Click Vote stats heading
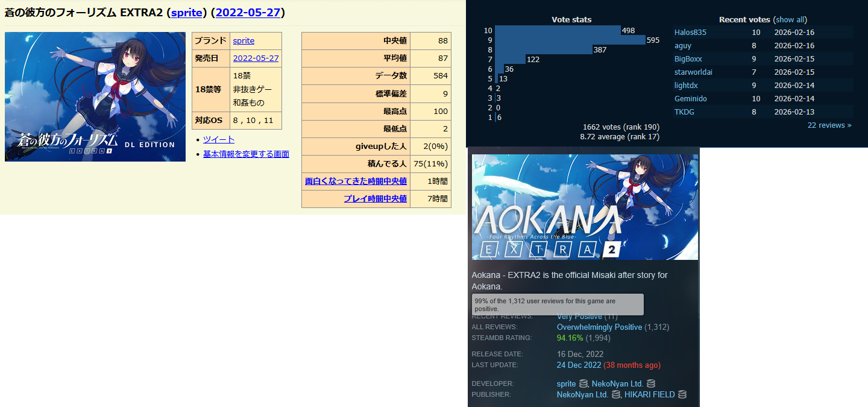The width and height of the screenshot is (868, 407). 571,20
